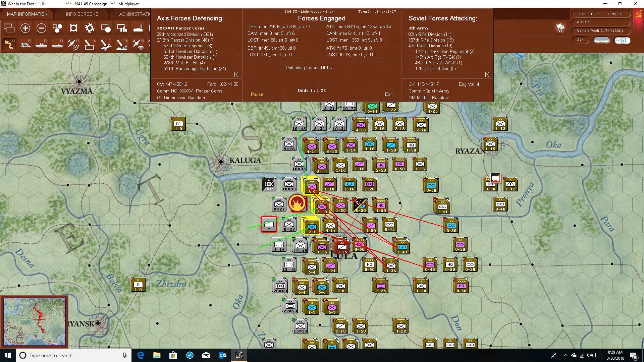Screen dimensions: 644x362
Task: Select F3 naval transport ship icon
Action: click(x=41, y=44)
